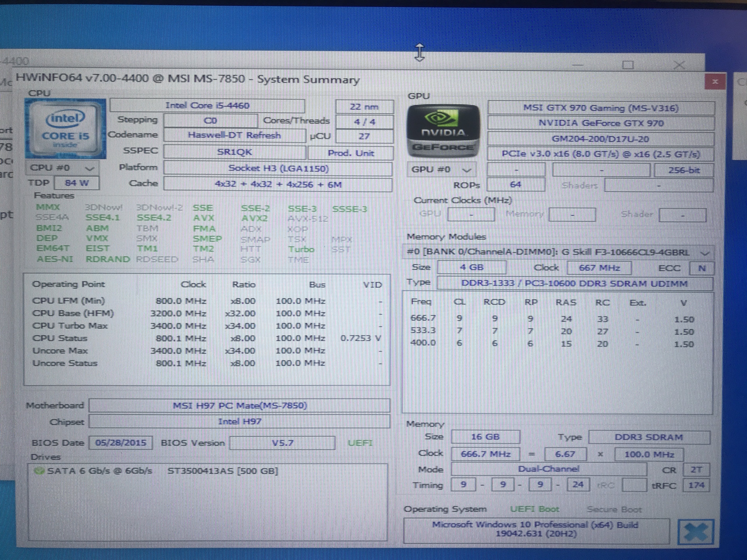Screen dimensions: 747x560
Task: Click the green SATA drive status icon
Action: 39,471
